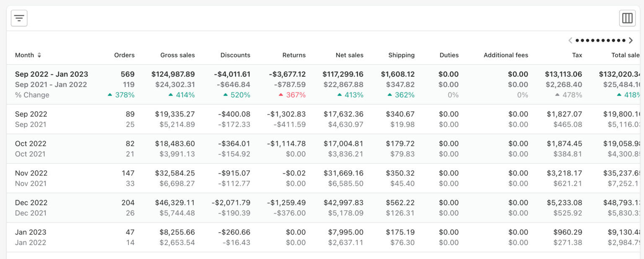Select the Net sales column header
This screenshot has width=644, height=259.
(x=349, y=55)
